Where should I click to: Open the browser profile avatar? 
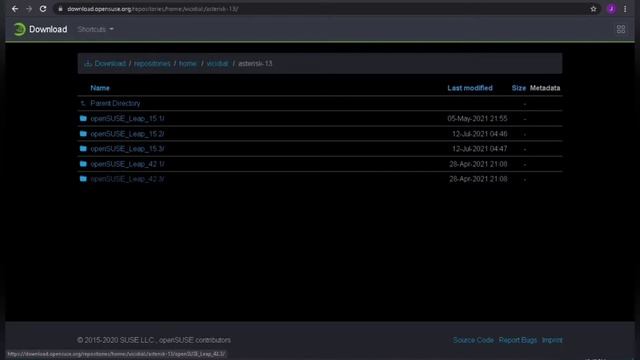tap(611, 9)
